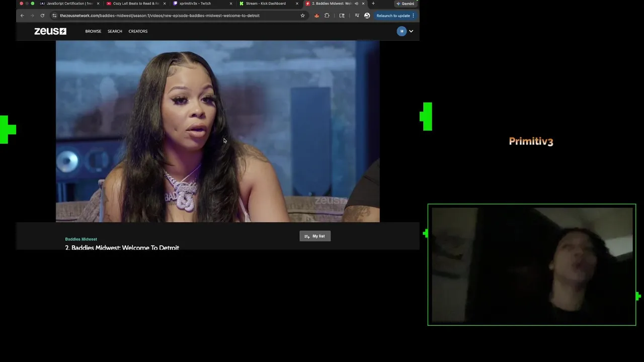The height and width of the screenshot is (362, 644).
Task: Open the Chrome profile avatar icon
Action: coord(367,16)
